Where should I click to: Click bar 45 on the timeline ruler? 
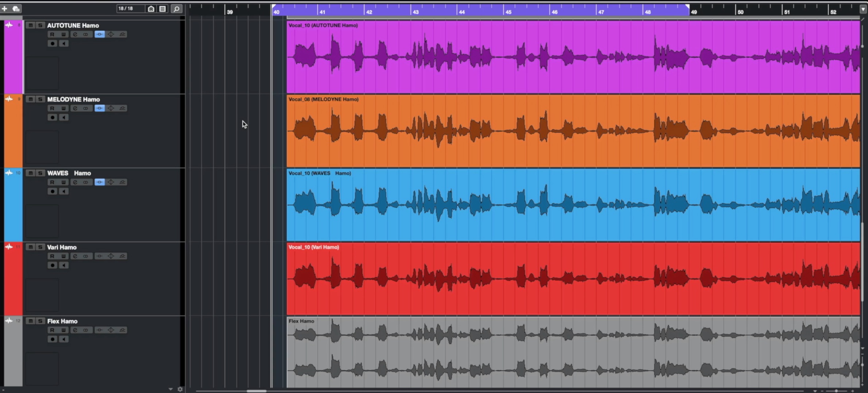508,12
